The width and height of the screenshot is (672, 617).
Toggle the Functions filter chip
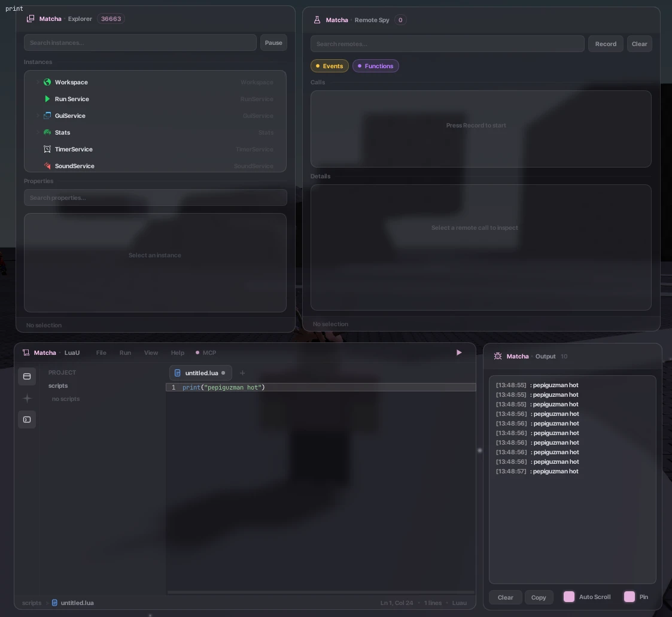pos(375,66)
